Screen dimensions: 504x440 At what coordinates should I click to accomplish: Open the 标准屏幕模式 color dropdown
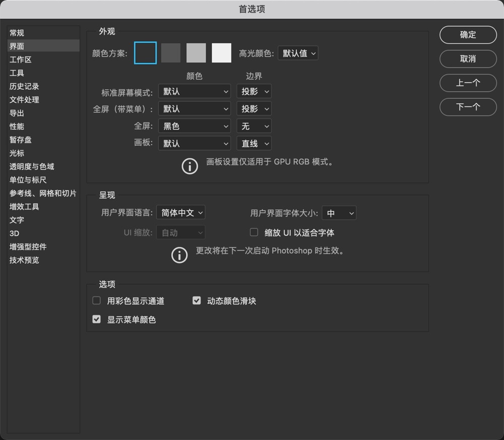pyautogui.click(x=194, y=91)
